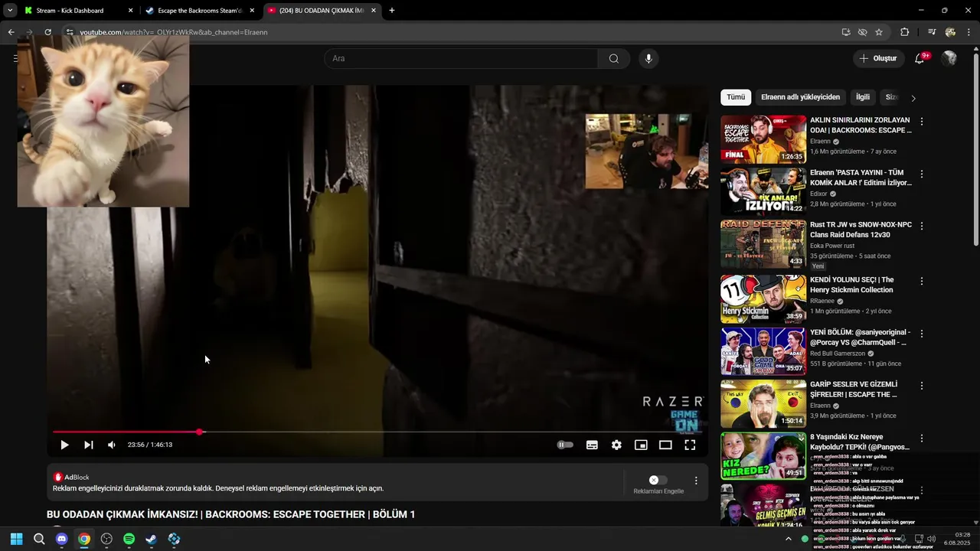
Task: Open options for the 'YENİ BÖLÜM' video
Action: 922,334
